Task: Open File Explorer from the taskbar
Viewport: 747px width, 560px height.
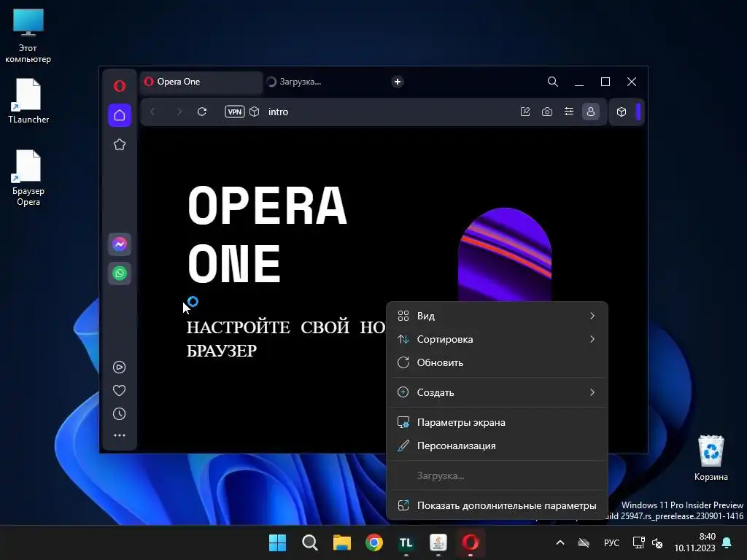Action: (341, 542)
